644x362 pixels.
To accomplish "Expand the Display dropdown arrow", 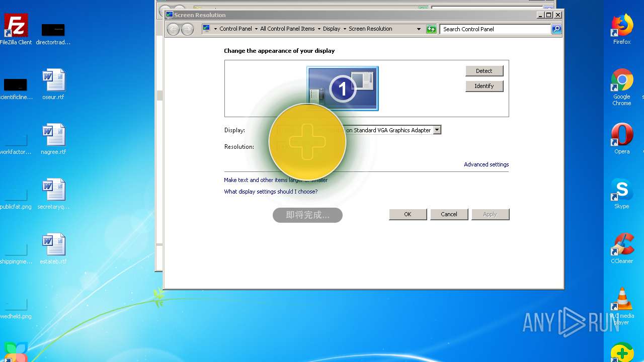I will pyautogui.click(x=437, y=130).
